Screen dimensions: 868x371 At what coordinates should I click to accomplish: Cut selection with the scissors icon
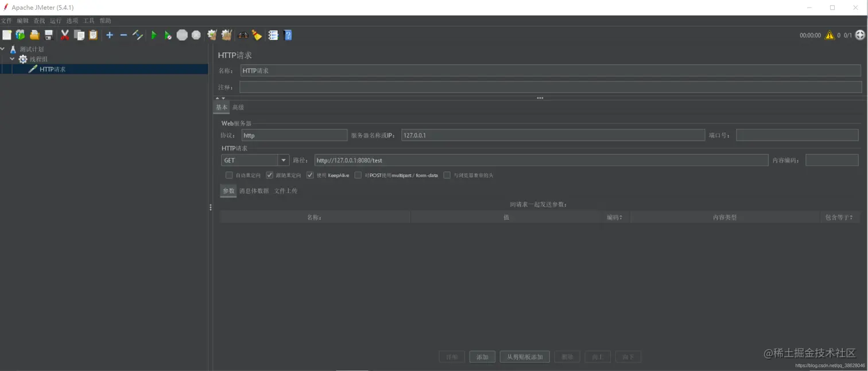pyautogui.click(x=65, y=35)
